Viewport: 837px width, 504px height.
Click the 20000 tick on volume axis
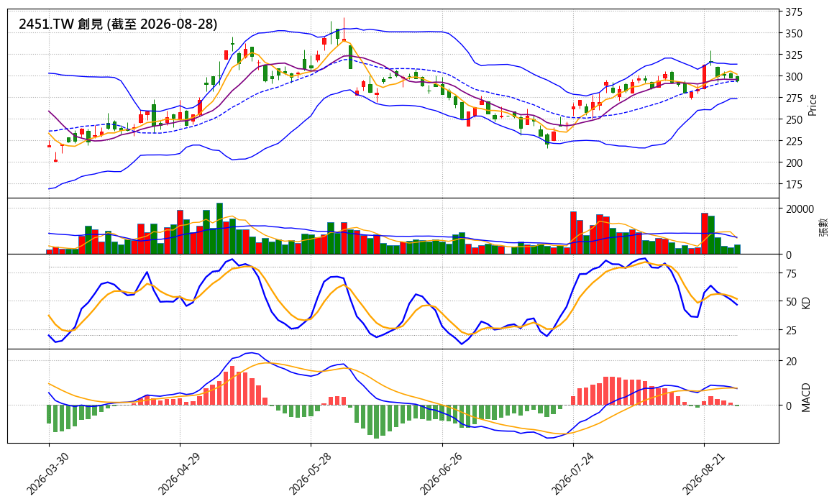(800, 209)
